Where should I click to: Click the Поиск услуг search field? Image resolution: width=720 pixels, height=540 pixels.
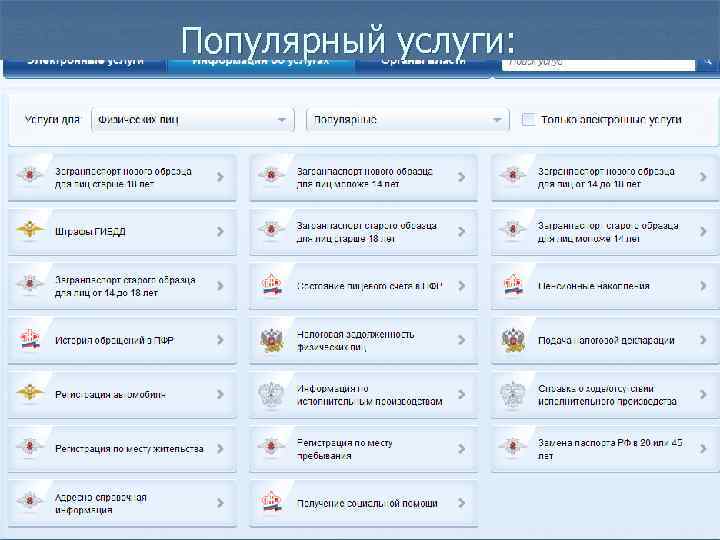(598, 64)
